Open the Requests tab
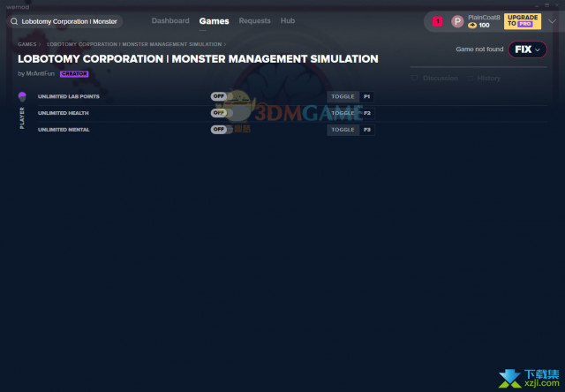 254,21
